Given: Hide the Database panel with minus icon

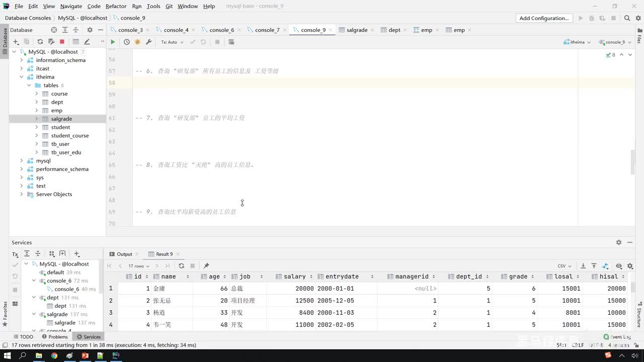Looking at the screenshot, I should click(x=101, y=30).
